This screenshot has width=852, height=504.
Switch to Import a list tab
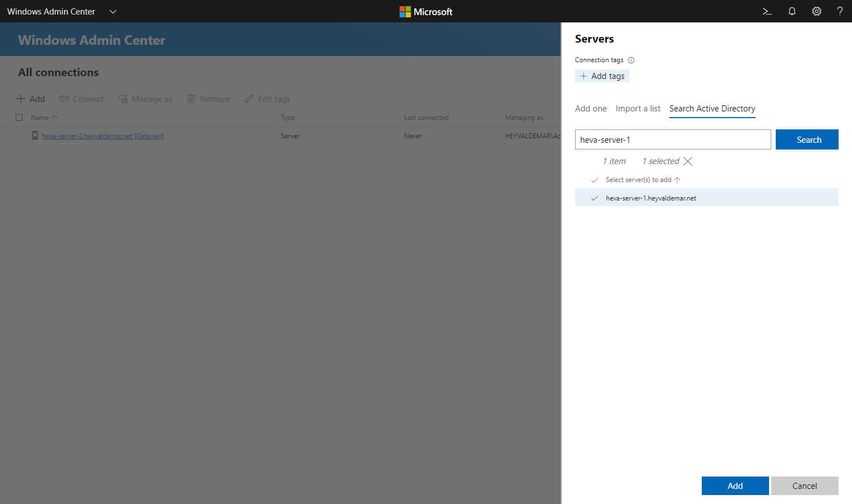tap(638, 109)
